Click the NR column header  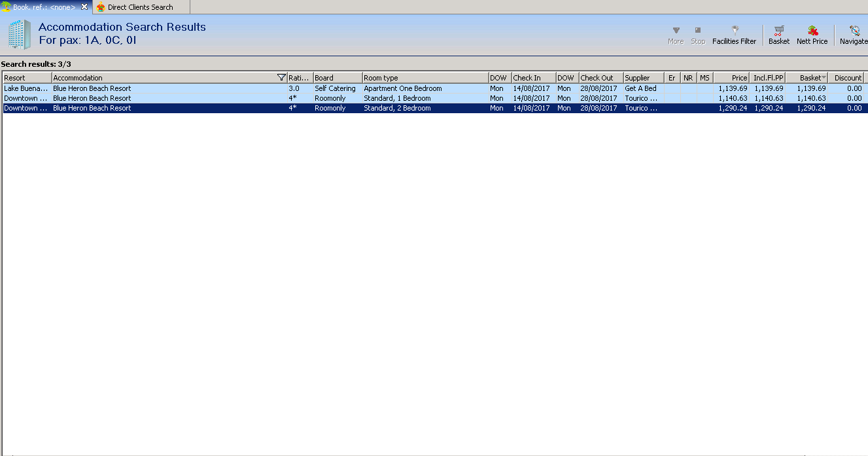tap(688, 78)
